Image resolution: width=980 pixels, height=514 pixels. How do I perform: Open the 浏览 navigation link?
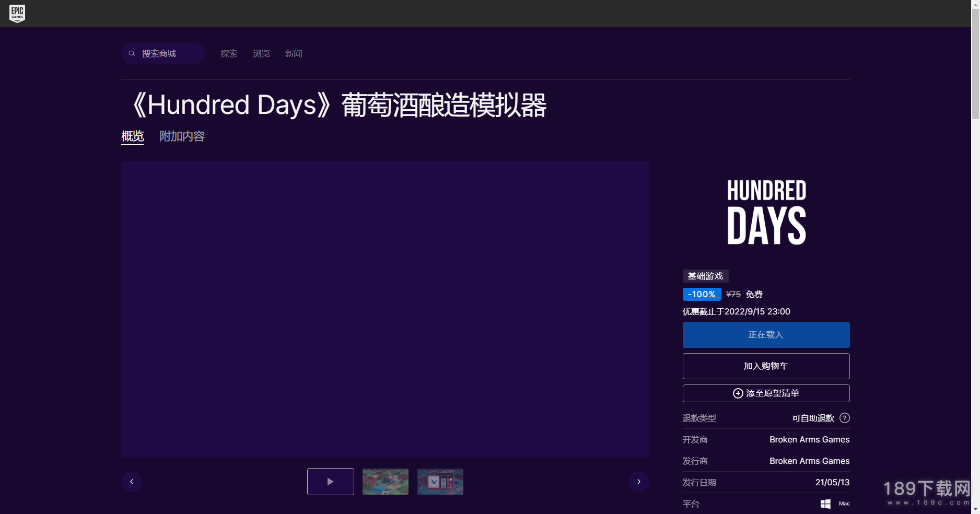point(261,53)
